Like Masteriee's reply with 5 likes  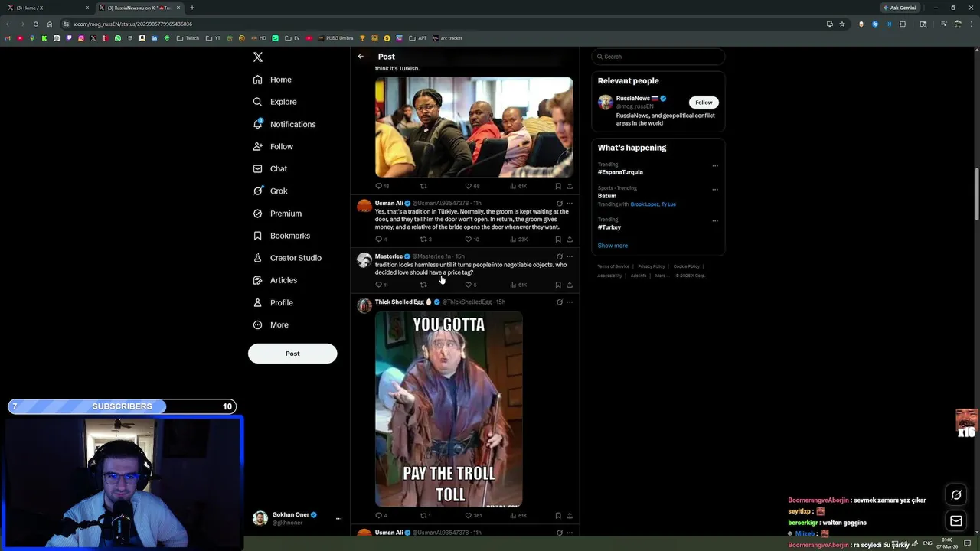click(470, 285)
